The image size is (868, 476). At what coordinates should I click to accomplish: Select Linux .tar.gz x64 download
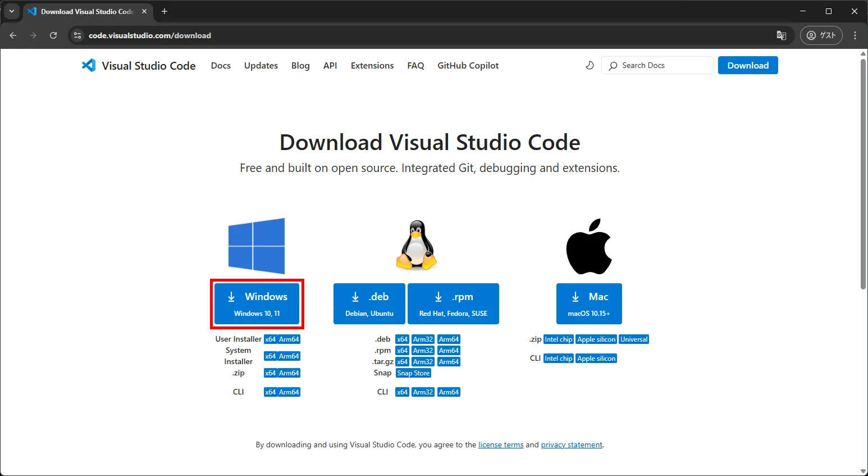(x=402, y=362)
